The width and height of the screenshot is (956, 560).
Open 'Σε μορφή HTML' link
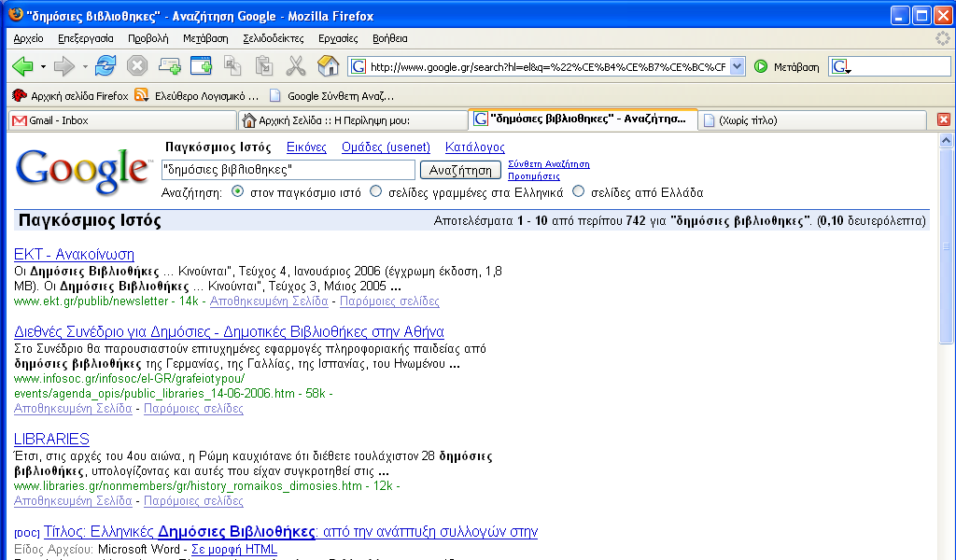click(x=234, y=549)
